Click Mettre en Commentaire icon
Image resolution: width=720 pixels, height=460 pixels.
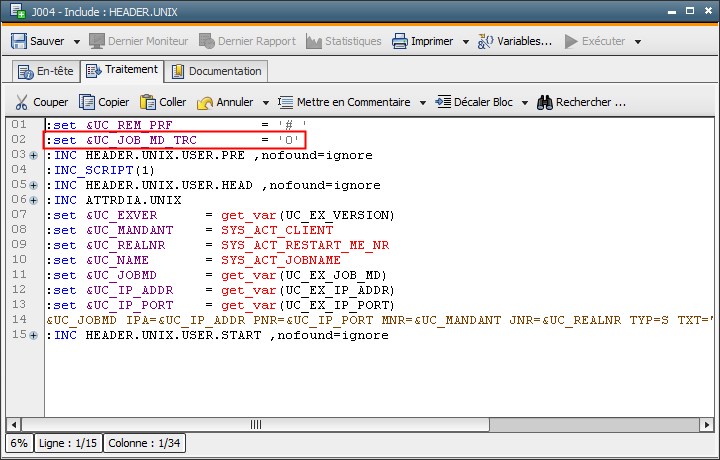(x=285, y=102)
